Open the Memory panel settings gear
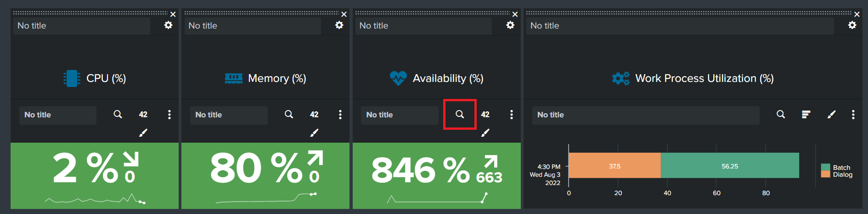This screenshot has width=868, height=214. pos(339,25)
